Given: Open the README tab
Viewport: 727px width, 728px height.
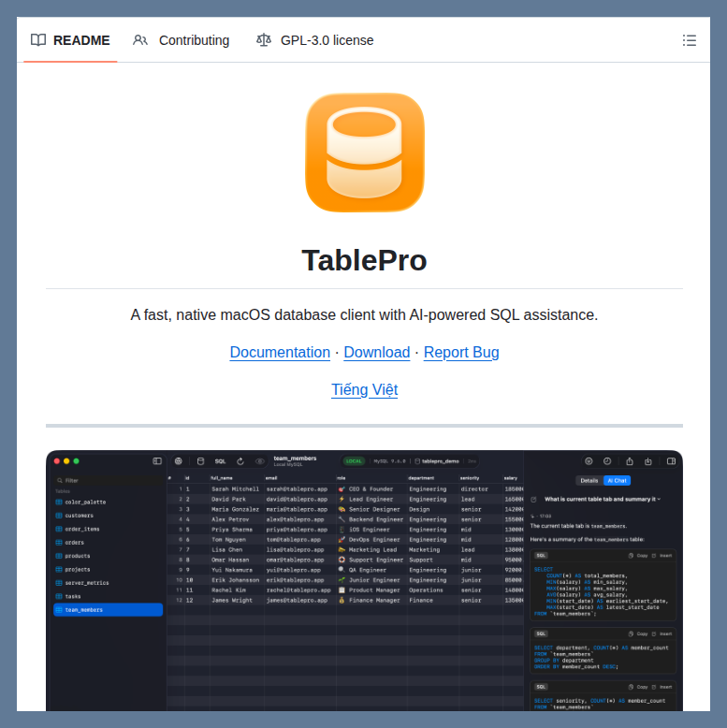Looking at the screenshot, I should click(x=70, y=40).
